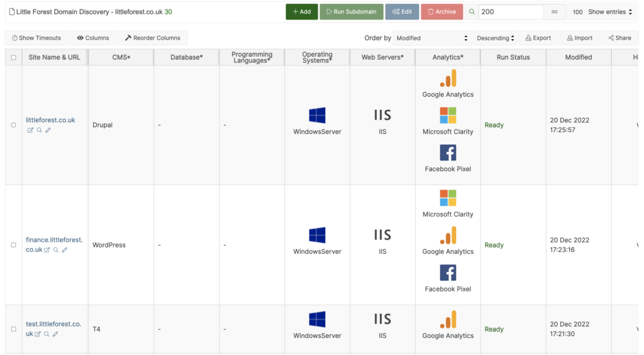Click Microsoft Clarity icon in finance row

pyautogui.click(x=448, y=198)
